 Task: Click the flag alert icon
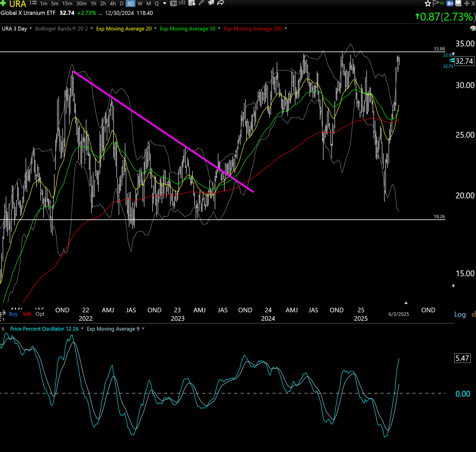pos(436,3)
